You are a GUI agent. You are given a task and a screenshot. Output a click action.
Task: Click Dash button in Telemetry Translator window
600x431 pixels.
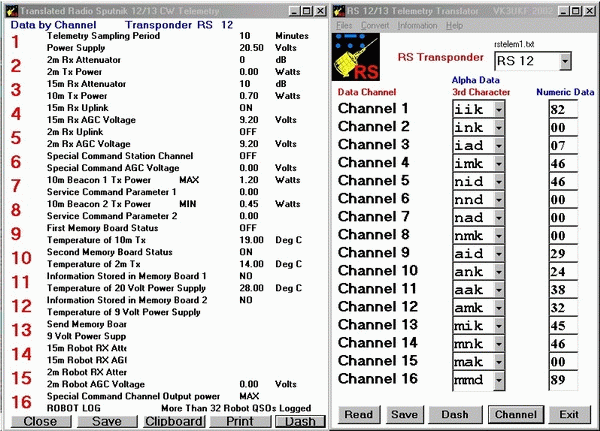[455, 415]
